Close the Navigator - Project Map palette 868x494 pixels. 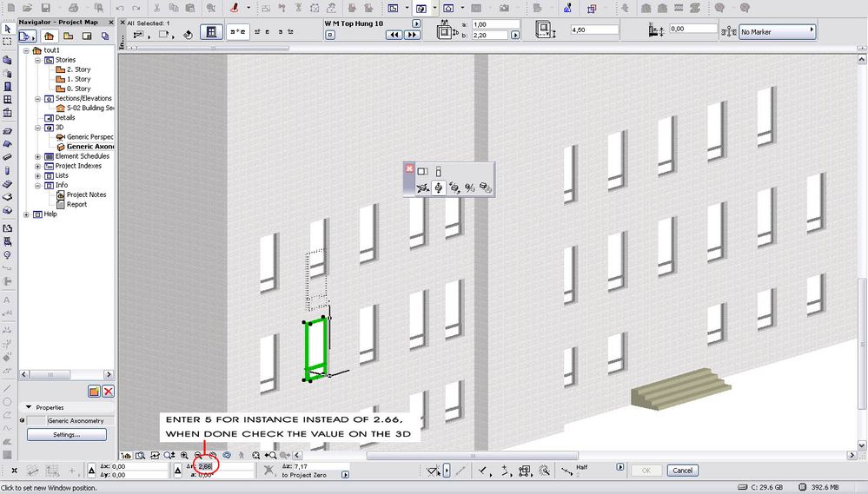110,22
